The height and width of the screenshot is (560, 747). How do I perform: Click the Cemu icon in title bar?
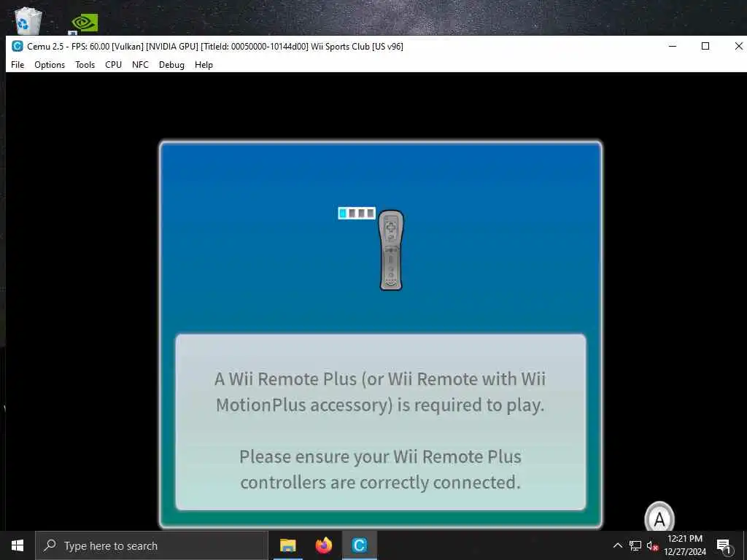(18, 46)
